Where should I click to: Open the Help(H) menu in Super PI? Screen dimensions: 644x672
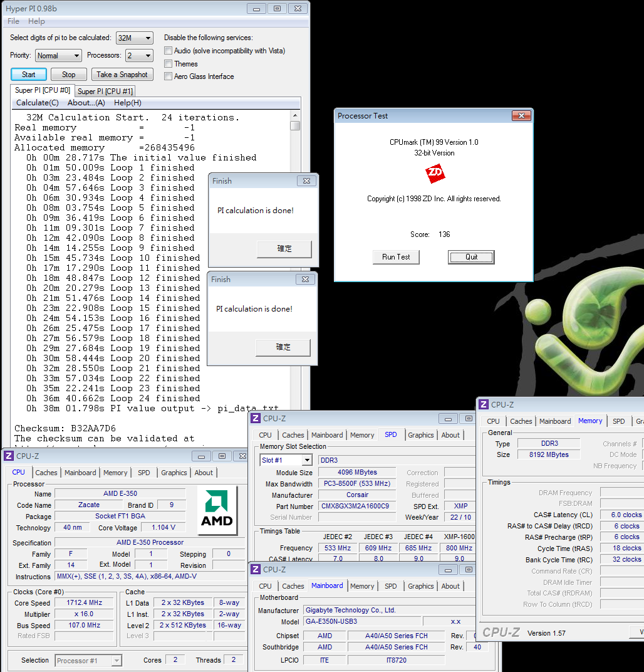point(128,103)
